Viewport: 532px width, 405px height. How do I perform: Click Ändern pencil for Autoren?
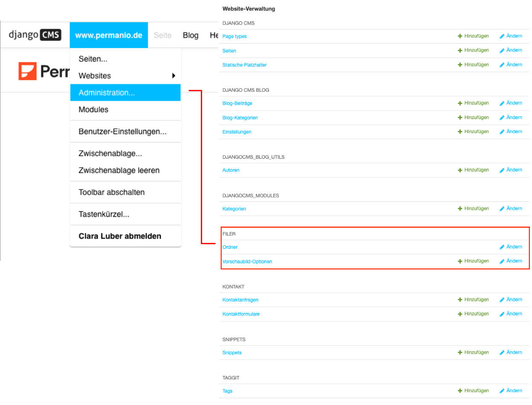tap(511, 170)
